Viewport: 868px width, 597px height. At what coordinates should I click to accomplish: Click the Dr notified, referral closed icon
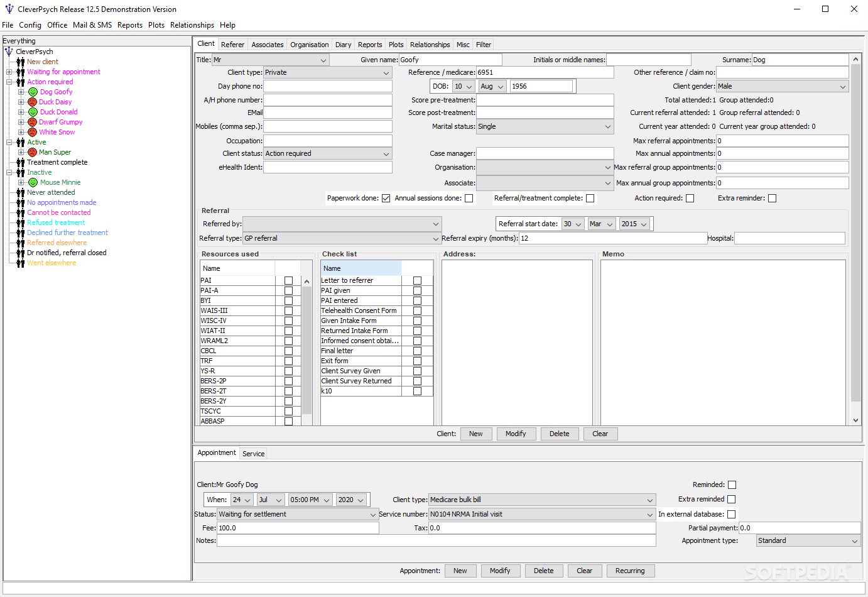[21, 253]
